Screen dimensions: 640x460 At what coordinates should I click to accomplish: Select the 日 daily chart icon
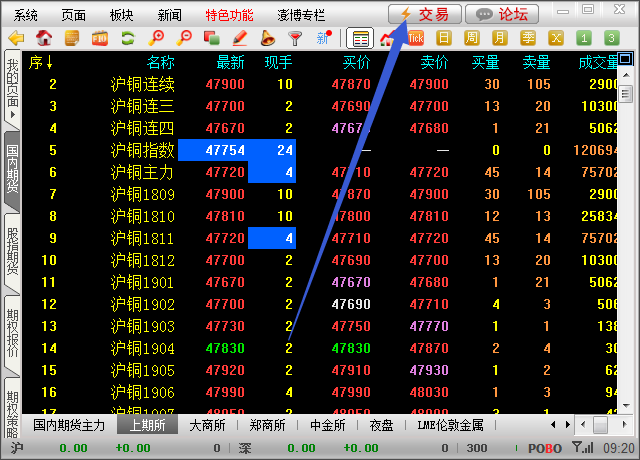444,39
